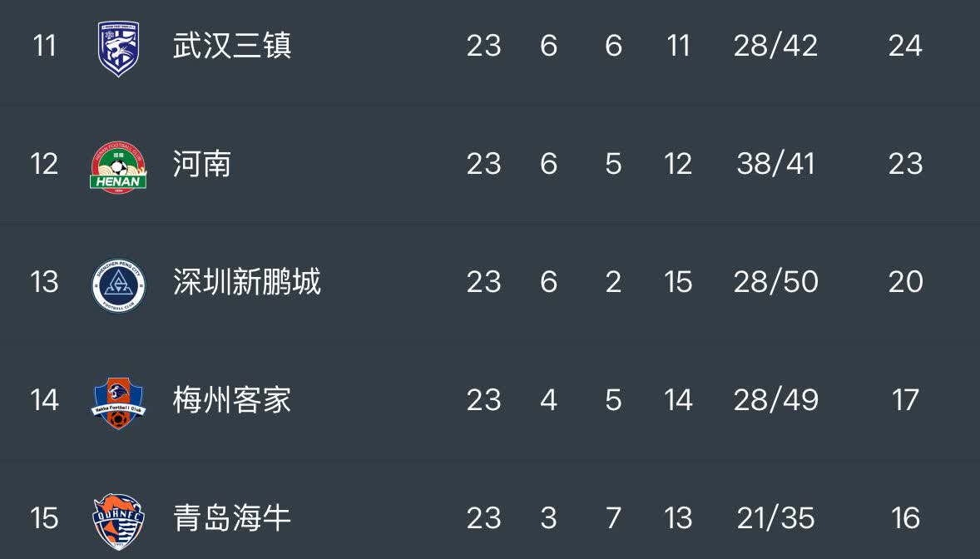This screenshot has height=559, width=980.
Task: Click Wuhan's goal record 28/42
Action: [775, 46]
